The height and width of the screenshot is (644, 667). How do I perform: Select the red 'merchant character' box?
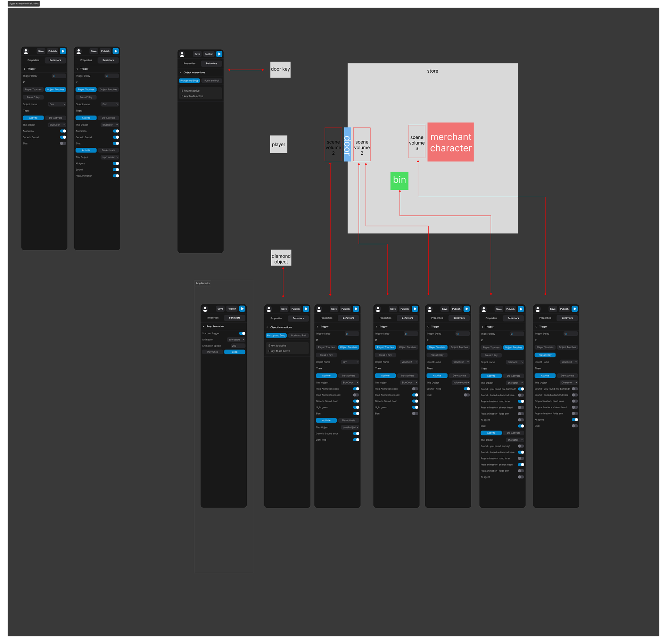point(451,142)
